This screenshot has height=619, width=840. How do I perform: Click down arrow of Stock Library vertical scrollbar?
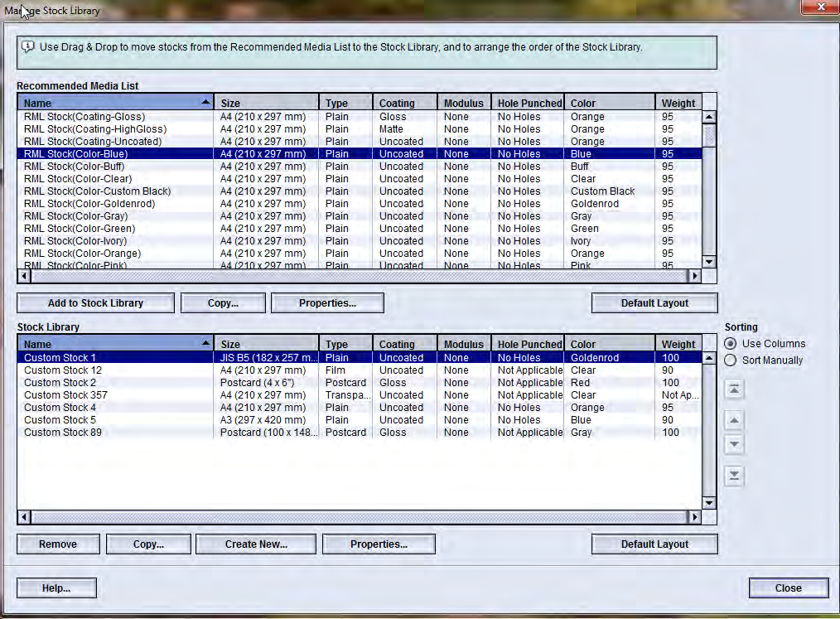[709, 503]
